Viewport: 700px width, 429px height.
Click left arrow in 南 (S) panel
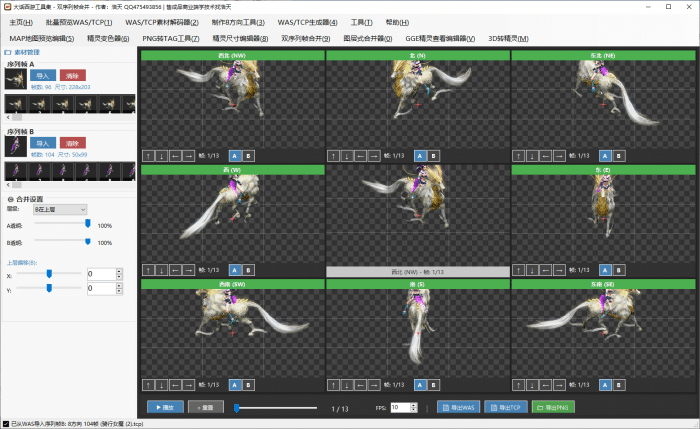tap(362, 384)
